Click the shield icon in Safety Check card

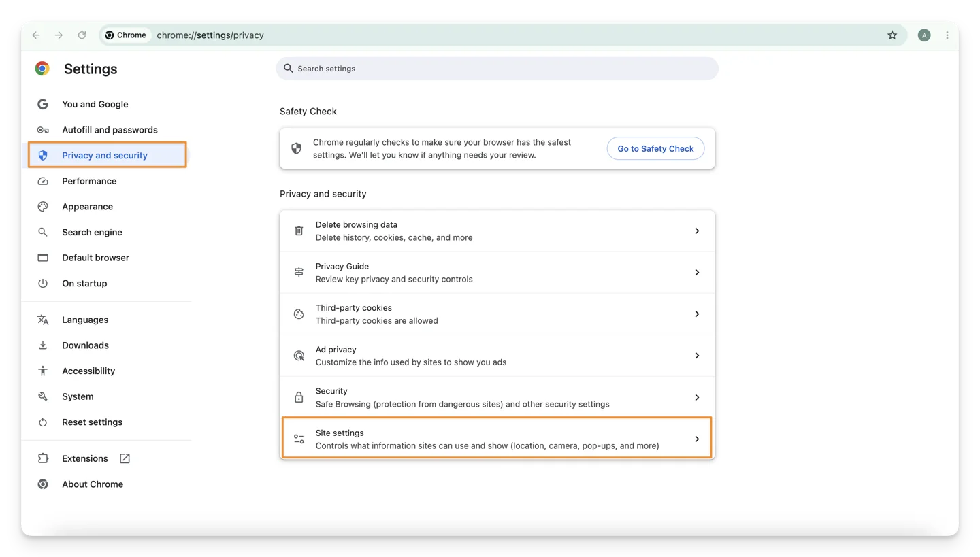tap(296, 148)
